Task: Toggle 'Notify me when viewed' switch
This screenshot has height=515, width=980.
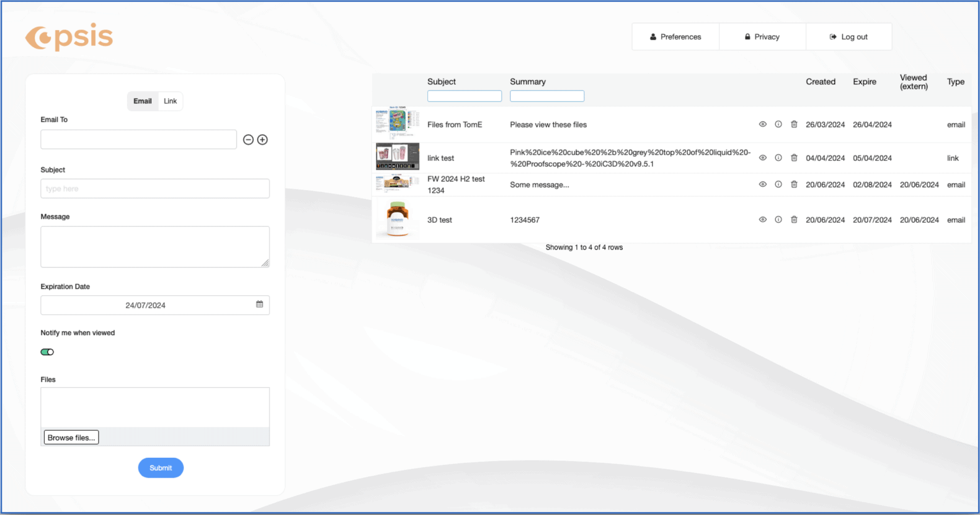Action: (47, 352)
